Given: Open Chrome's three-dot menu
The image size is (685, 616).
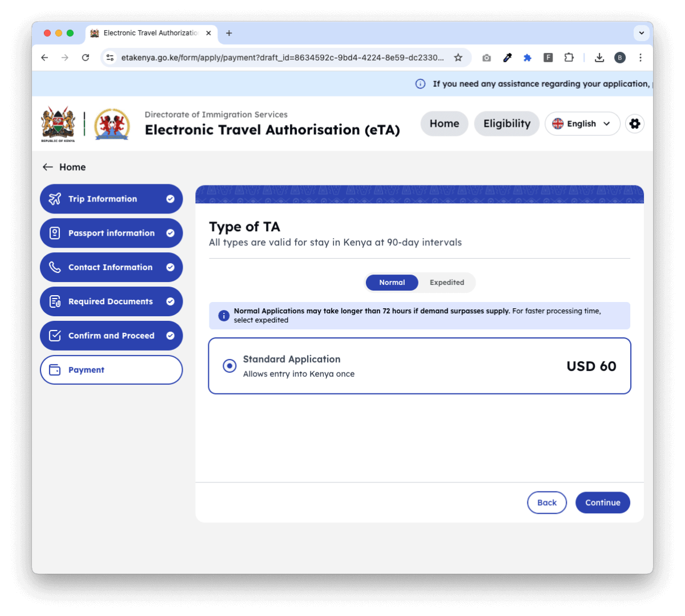Looking at the screenshot, I should coord(640,58).
